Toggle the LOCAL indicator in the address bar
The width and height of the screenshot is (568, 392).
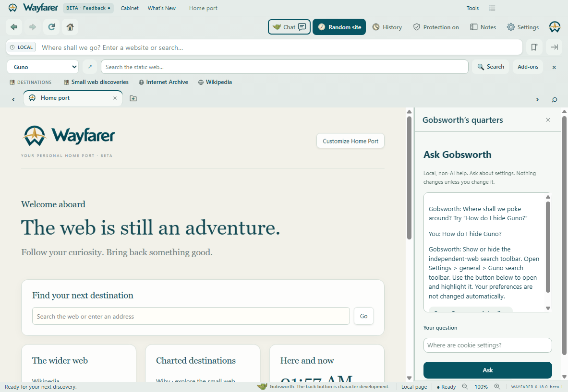pyautogui.click(x=22, y=48)
